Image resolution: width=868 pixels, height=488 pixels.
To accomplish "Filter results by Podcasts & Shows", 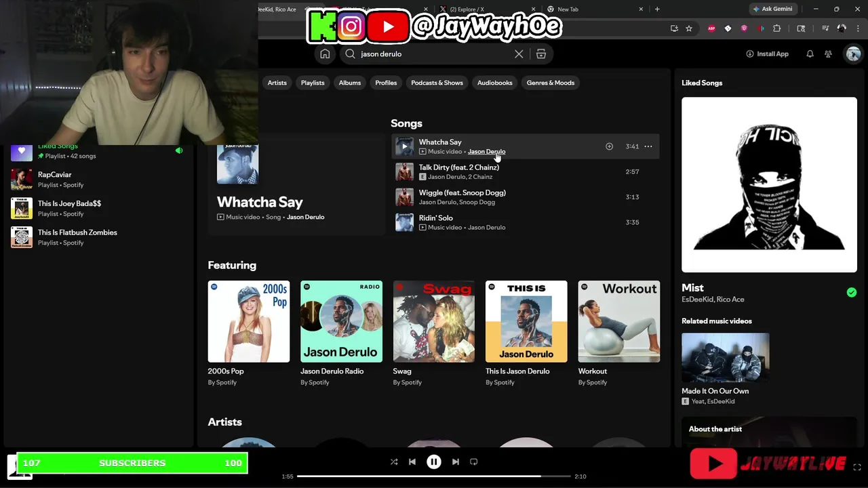I will [x=437, y=83].
